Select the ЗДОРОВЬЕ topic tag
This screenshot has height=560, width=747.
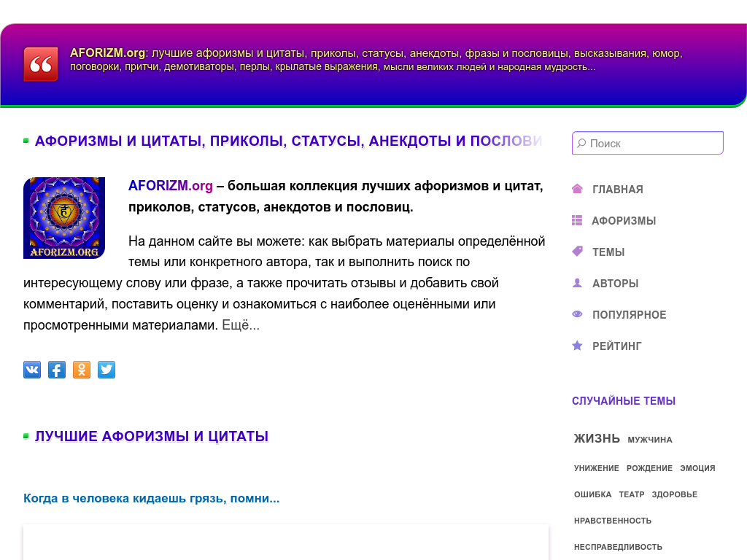(675, 495)
